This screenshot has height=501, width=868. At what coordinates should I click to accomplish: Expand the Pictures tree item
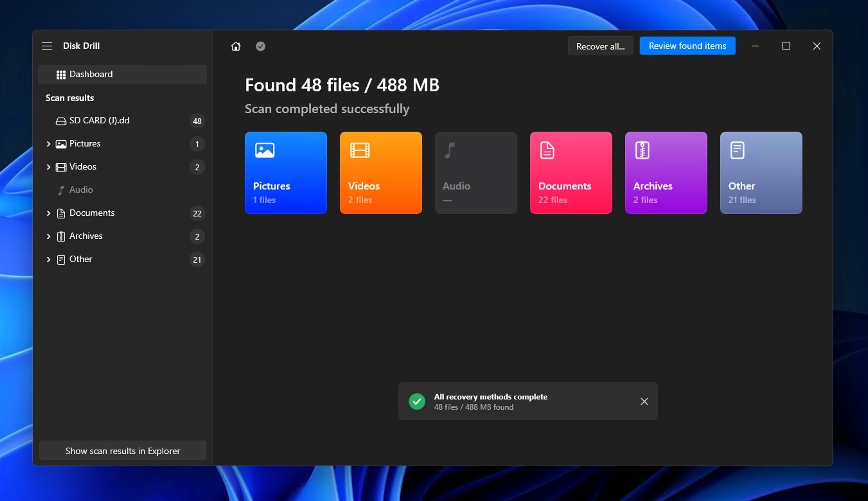coord(49,144)
